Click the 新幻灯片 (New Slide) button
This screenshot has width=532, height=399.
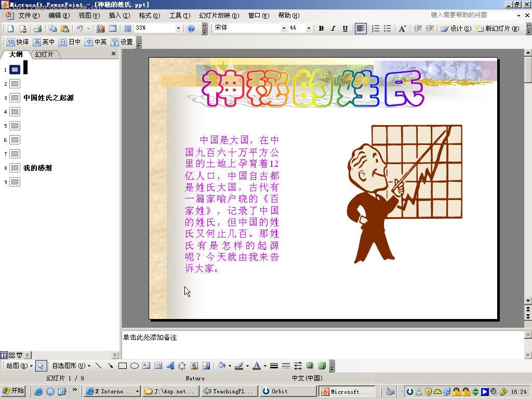pyautogui.click(x=497, y=29)
